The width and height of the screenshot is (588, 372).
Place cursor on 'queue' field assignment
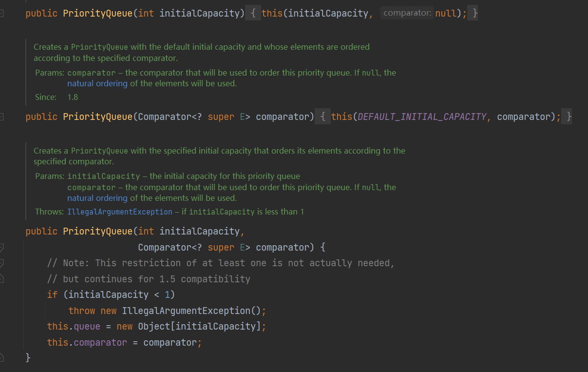tap(87, 326)
